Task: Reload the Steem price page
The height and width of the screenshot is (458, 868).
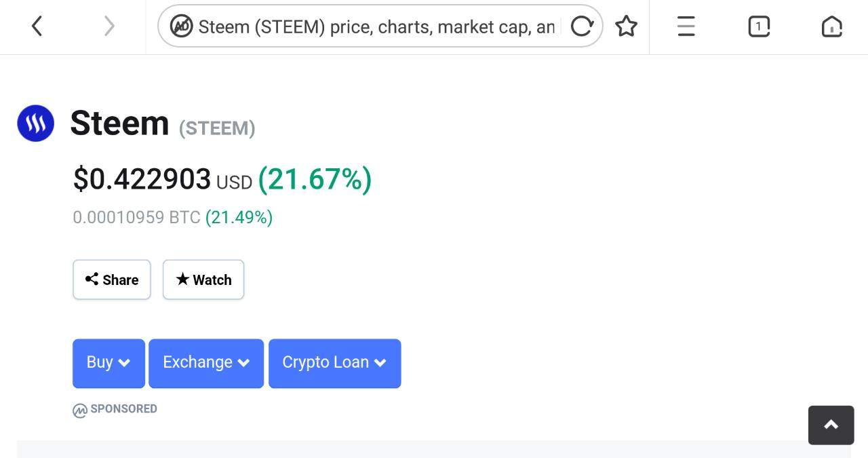Action: (582, 26)
